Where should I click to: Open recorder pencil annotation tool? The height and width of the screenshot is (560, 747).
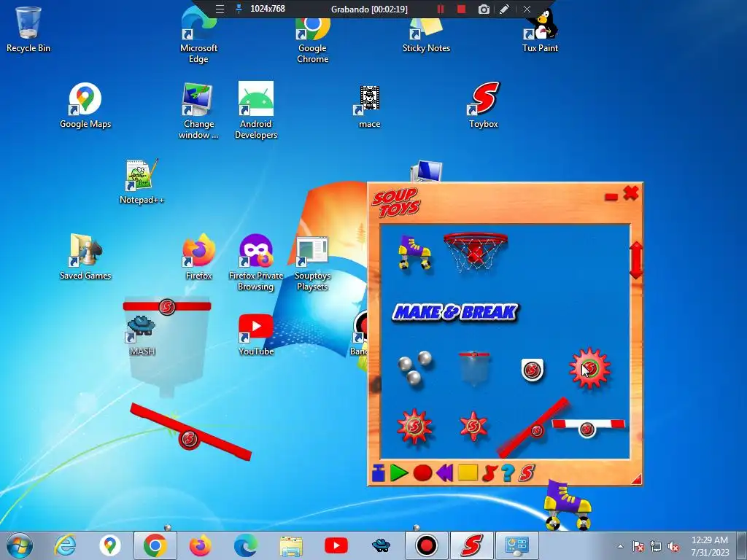pos(505,9)
